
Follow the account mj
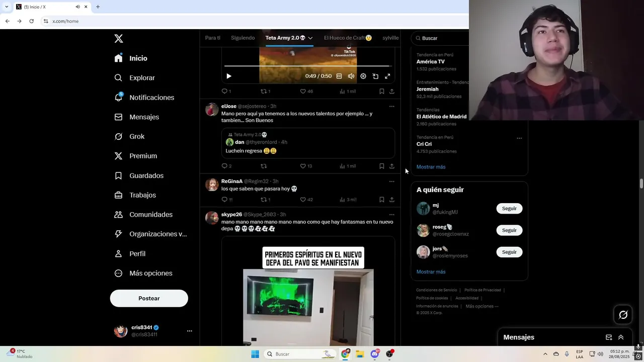(509, 209)
